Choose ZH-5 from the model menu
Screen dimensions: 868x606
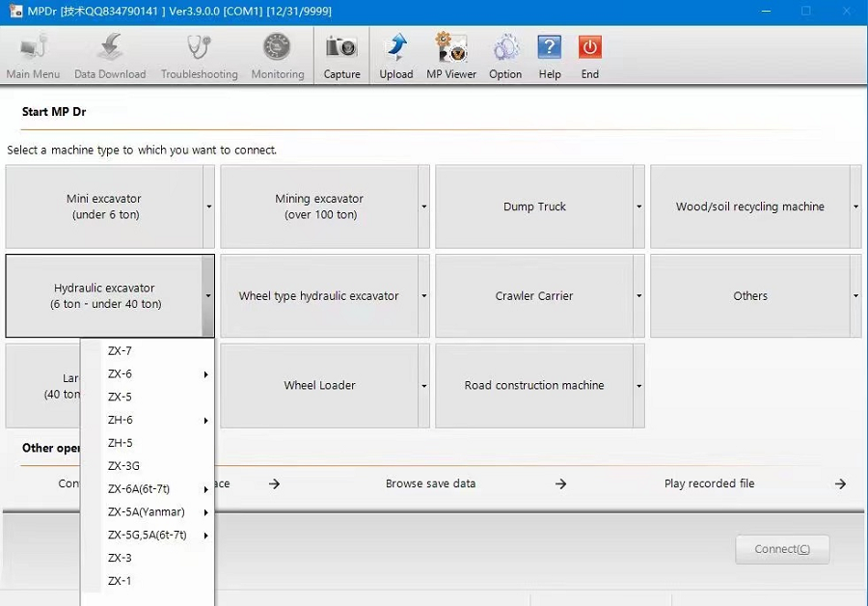tap(148, 443)
